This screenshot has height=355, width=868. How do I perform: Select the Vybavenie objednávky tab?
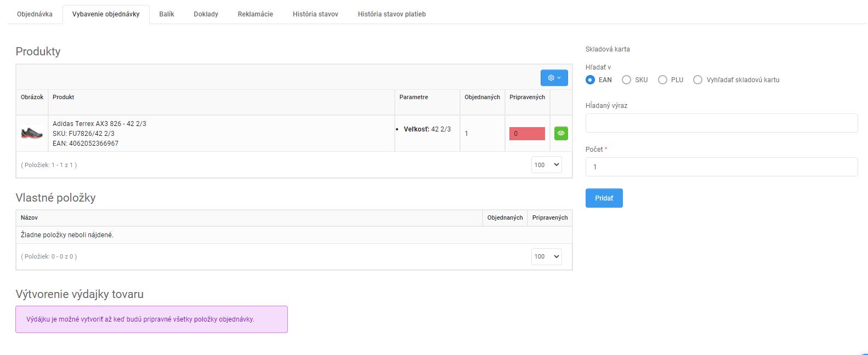(x=106, y=14)
